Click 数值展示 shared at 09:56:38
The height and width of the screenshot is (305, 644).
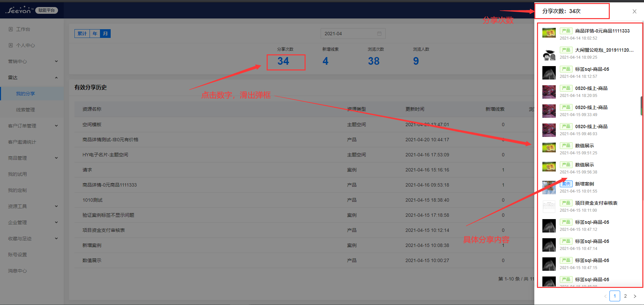[x=584, y=165]
